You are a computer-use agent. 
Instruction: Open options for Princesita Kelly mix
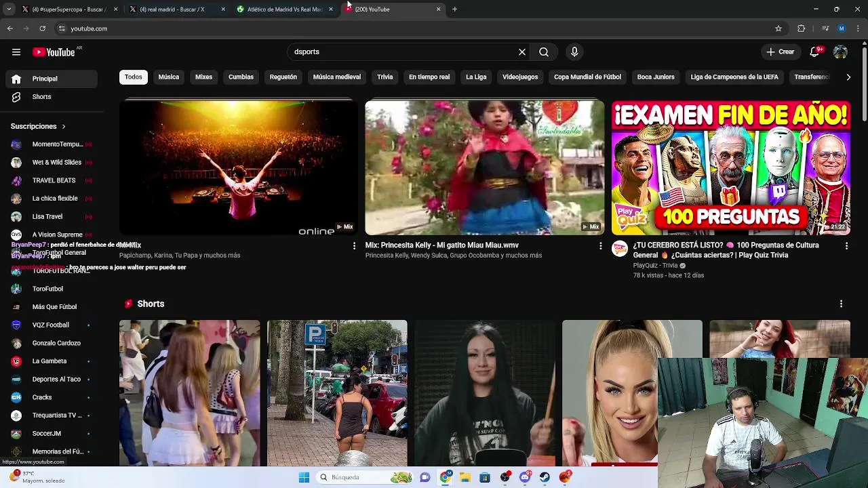(x=600, y=246)
